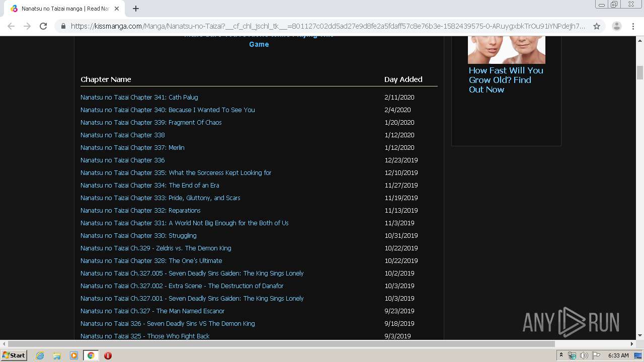Open Chapter 331: A World Not Big Enough
644x362 pixels.
click(185, 223)
